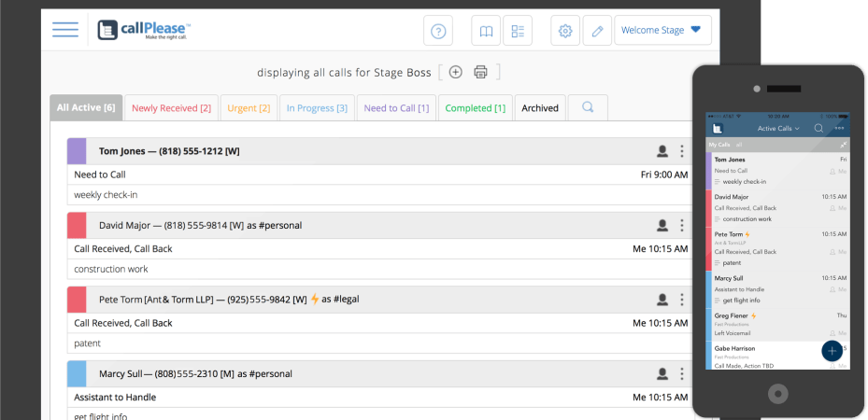This screenshot has width=868, height=420.
Task: Switch to the Newly Received tab
Action: point(171,108)
